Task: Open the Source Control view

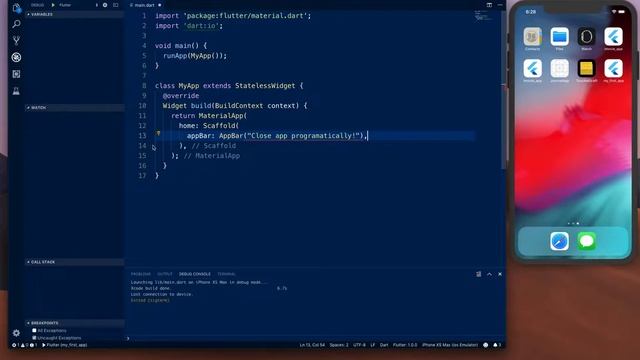Action: click(x=16, y=40)
